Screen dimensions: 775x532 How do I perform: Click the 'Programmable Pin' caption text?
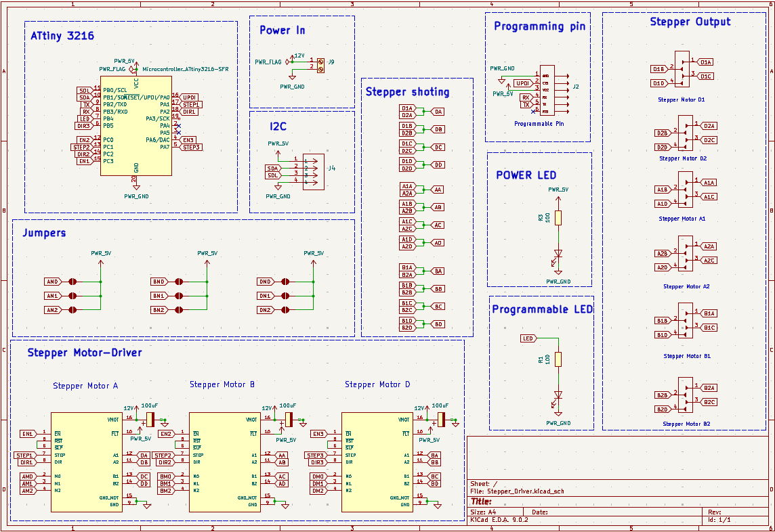click(x=539, y=123)
